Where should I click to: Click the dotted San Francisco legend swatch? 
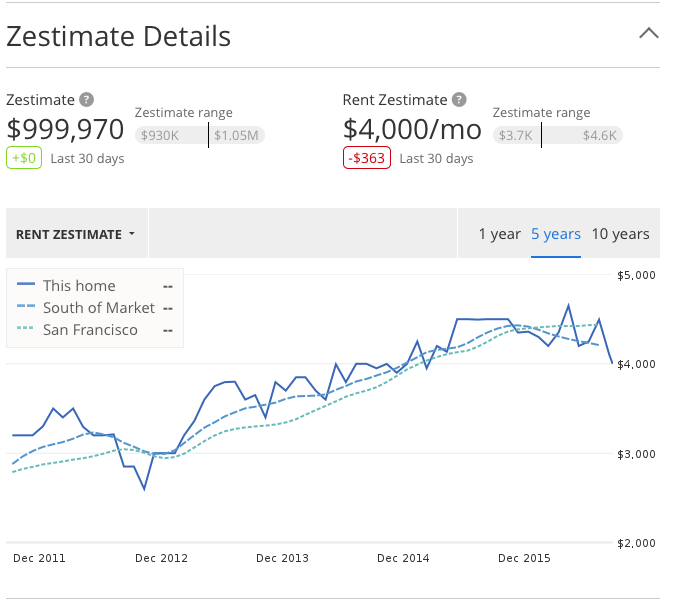tap(25, 328)
